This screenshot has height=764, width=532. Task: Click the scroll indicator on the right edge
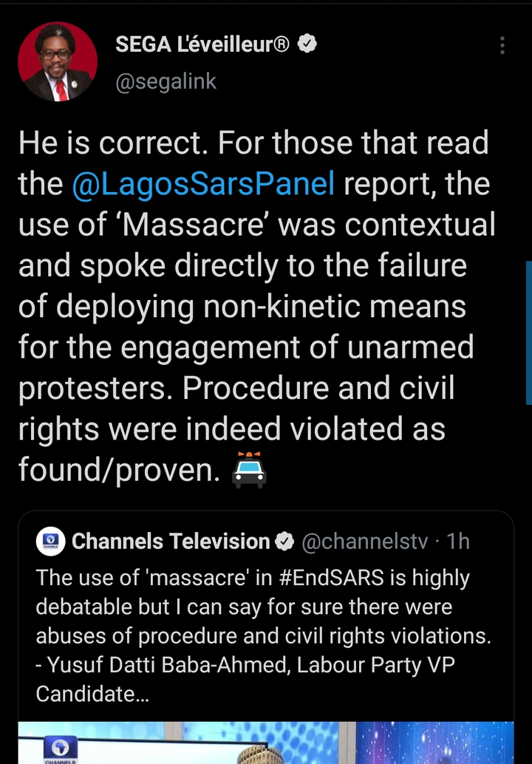(528, 332)
